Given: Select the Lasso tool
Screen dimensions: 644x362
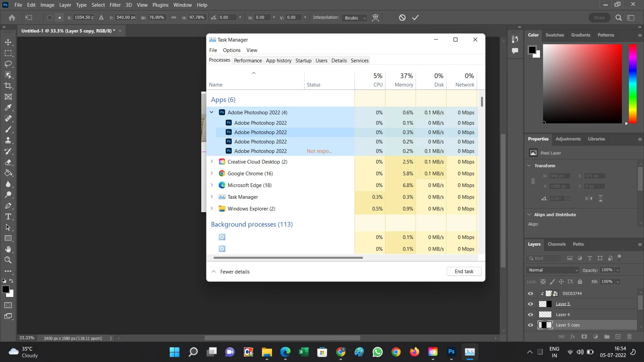Looking at the screenshot, I should coord(8,64).
